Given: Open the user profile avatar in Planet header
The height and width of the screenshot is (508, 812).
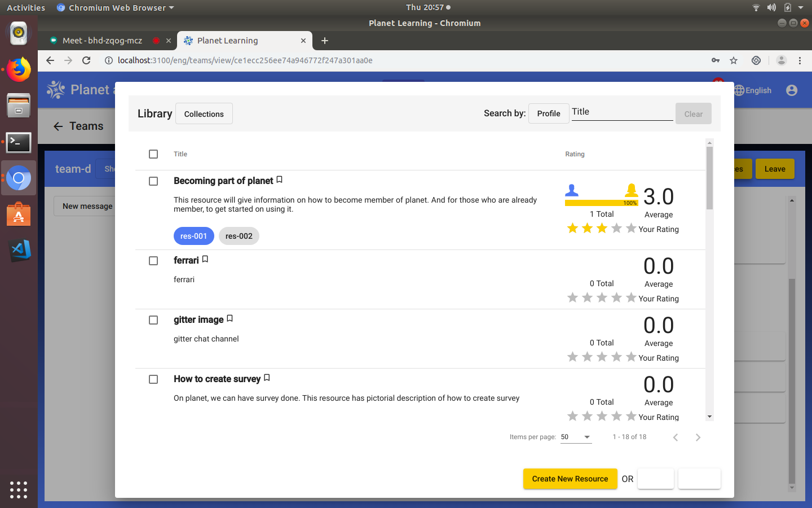Looking at the screenshot, I should 792,90.
